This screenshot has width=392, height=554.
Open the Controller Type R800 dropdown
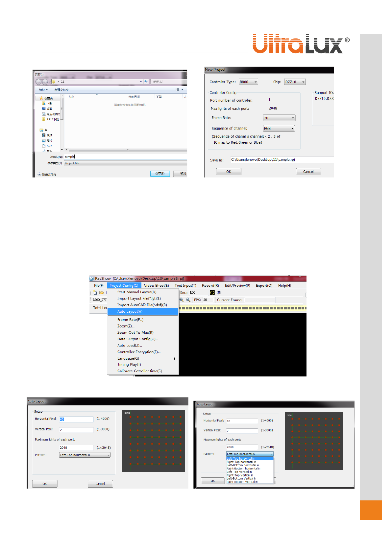[x=256, y=82]
